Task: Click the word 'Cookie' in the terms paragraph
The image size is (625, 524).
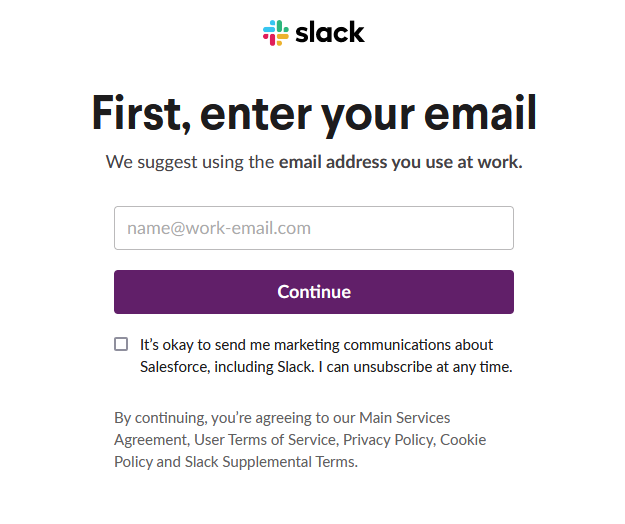Action: tap(463, 440)
